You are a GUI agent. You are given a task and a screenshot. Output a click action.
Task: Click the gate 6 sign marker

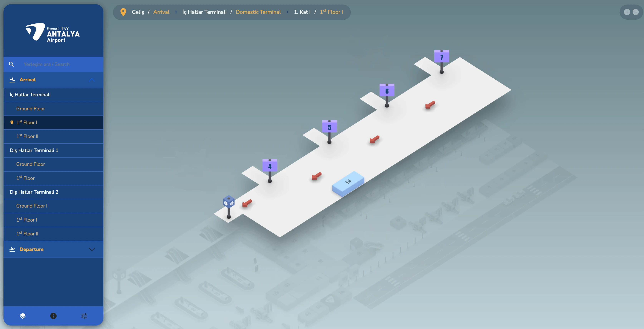[x=387, y=91]
